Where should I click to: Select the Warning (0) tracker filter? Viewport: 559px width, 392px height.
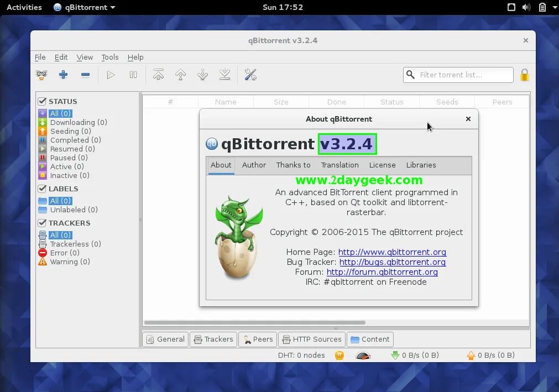70,262
